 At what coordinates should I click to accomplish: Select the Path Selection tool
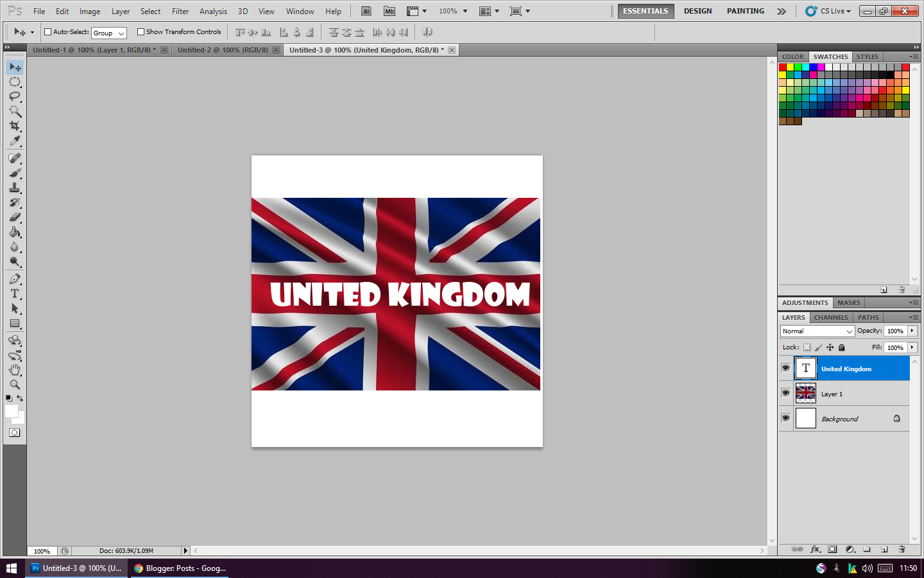(15, 308)
